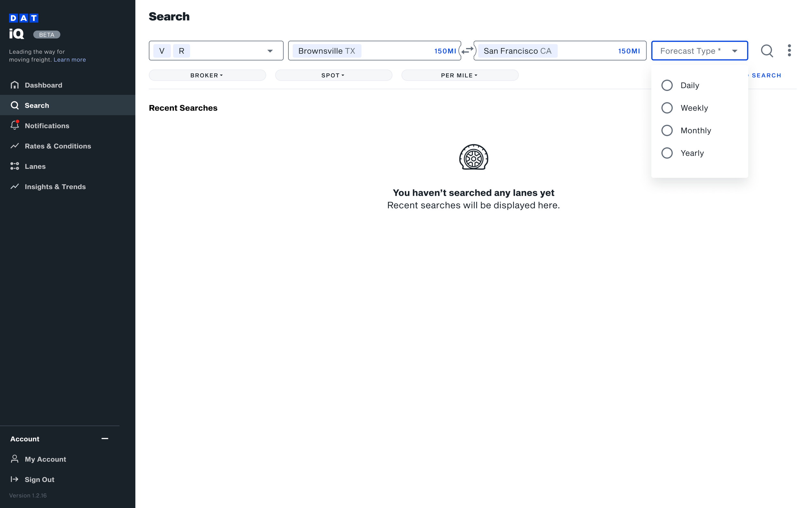The height and width of the screenshot is (508, 812).
Task: Click the Notifications bell icon
Action: pyautogui.click(x=14, y=125)
